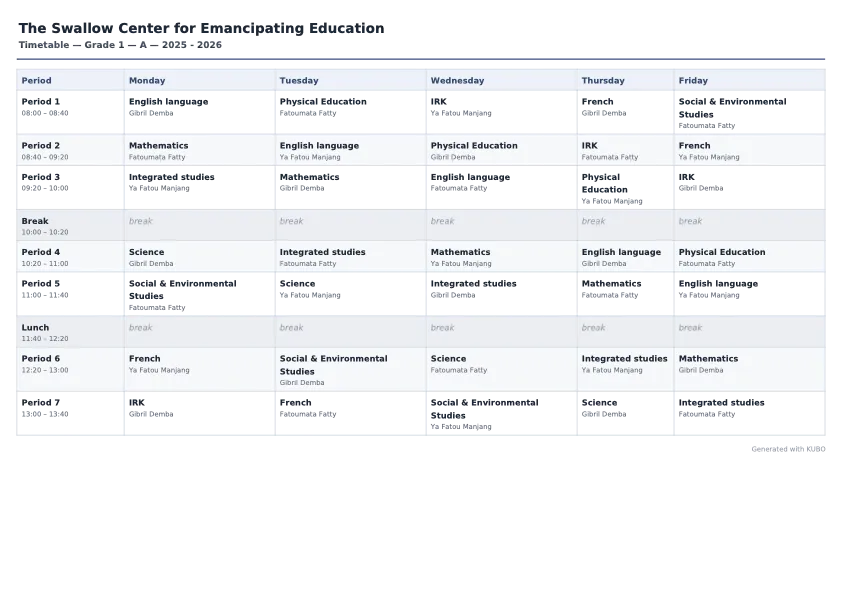Select the Friday column header
Image resolution: width=842 pixels, height=595 pixels.
point(749,80)
